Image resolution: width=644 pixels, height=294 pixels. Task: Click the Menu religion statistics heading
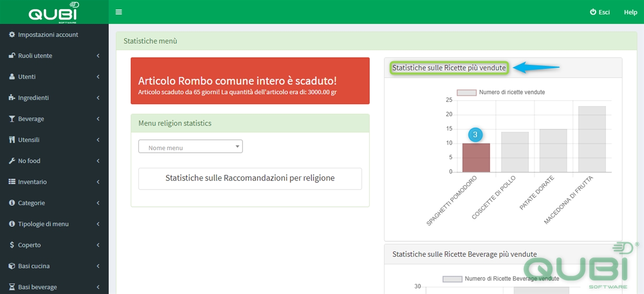[x=250, y=123]
